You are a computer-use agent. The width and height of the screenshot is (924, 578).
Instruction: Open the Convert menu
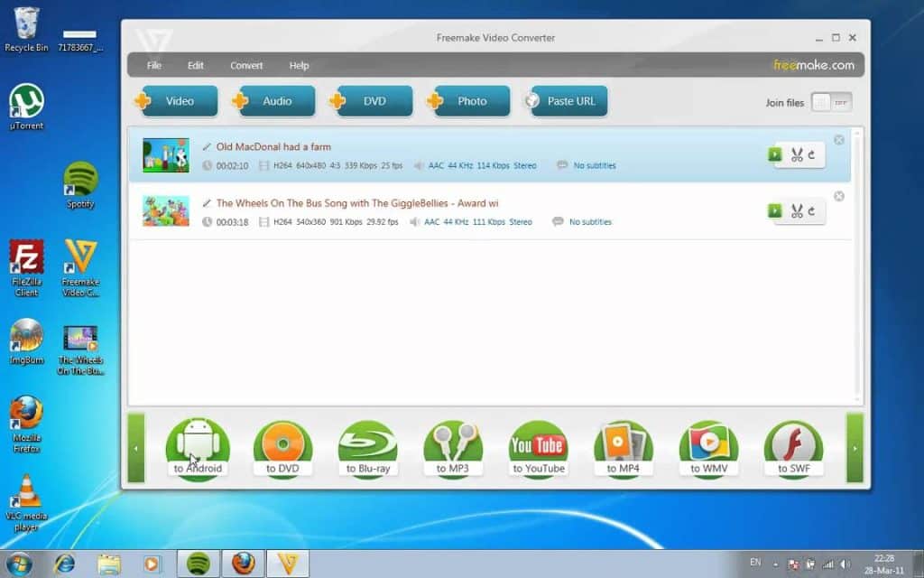click(x=246, y=65)
